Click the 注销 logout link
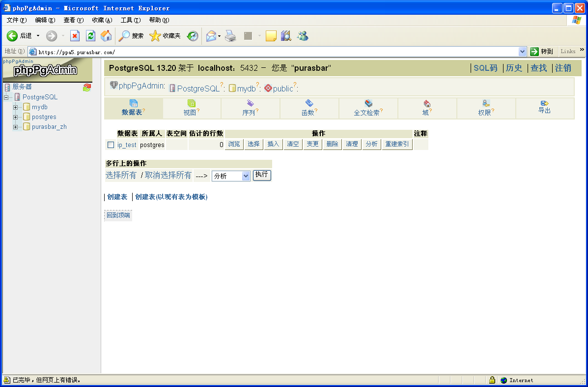Viewport: 588px width, 387px height. tap(563, 68)
